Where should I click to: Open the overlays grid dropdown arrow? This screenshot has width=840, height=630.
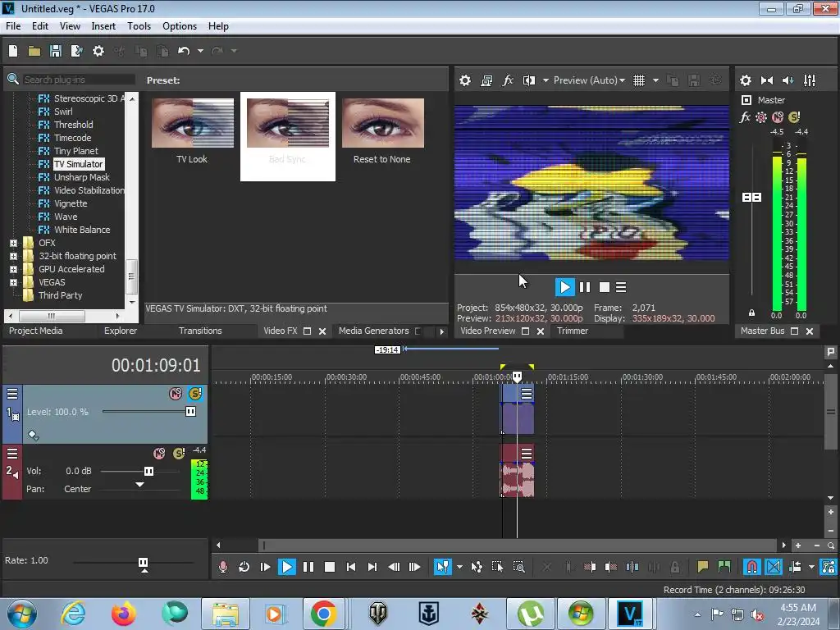point(655,80)
